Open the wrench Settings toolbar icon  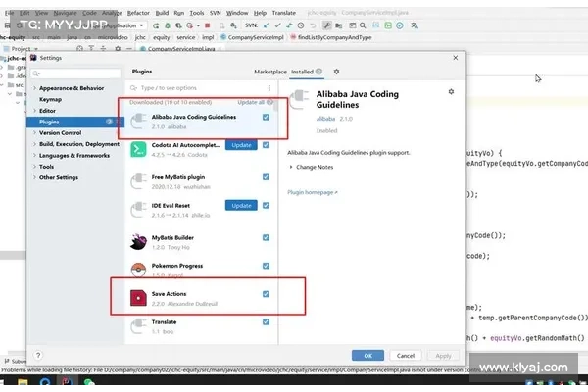pos(327,25)
